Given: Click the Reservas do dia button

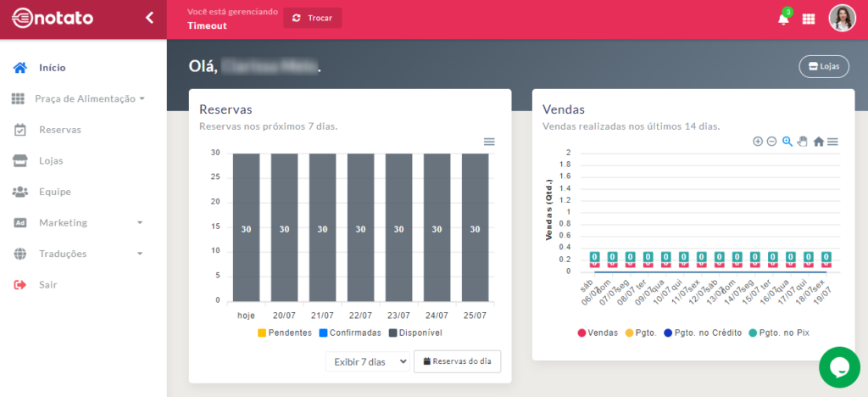Looking at the screenshot, I should (x=457, y=361).
